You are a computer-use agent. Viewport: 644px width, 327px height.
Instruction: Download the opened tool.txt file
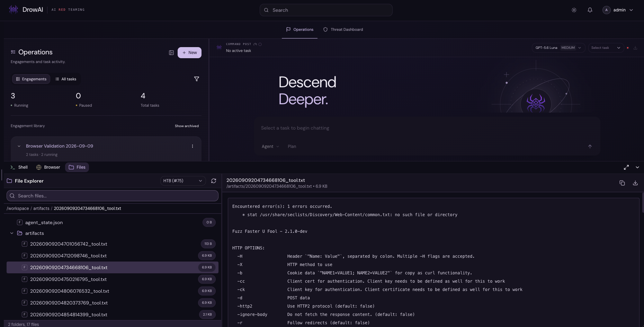(635, 183)
